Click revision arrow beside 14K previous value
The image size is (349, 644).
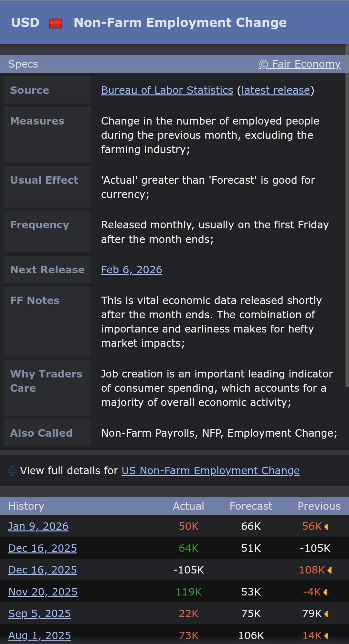(326, 636)
